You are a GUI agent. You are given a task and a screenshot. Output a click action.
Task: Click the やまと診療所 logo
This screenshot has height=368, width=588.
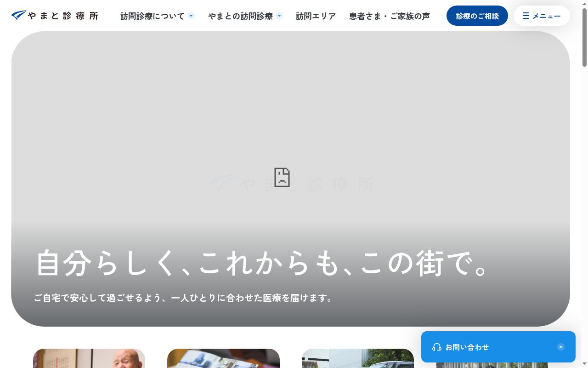pyautogui.click(x=55, y=16)
